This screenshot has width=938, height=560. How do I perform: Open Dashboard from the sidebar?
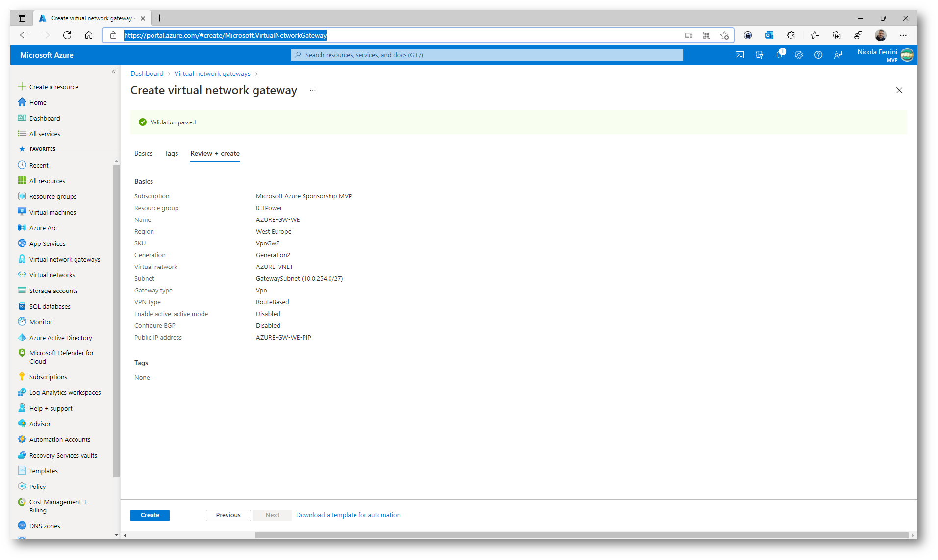pos(45,118)
